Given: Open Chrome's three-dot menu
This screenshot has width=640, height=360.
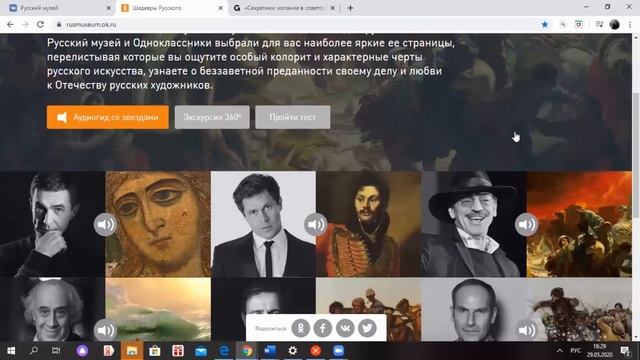Looking at the screenshot, I should 630,24.
